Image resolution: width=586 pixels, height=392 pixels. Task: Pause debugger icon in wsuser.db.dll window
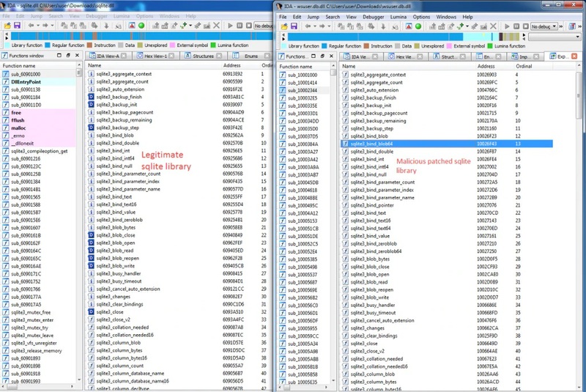click(x=516, y=26)
